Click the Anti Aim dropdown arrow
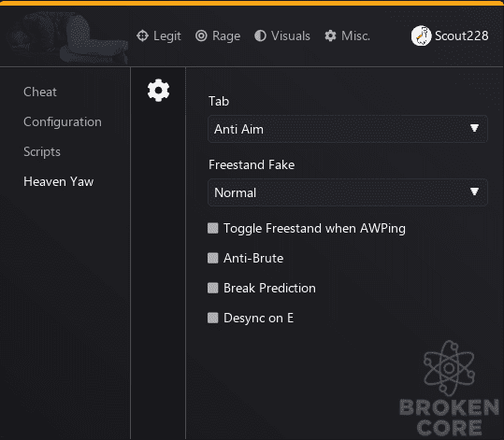Image resolution: width=504 pixels, height=440 pixels. pyautogui.click(x=474, y=128)
